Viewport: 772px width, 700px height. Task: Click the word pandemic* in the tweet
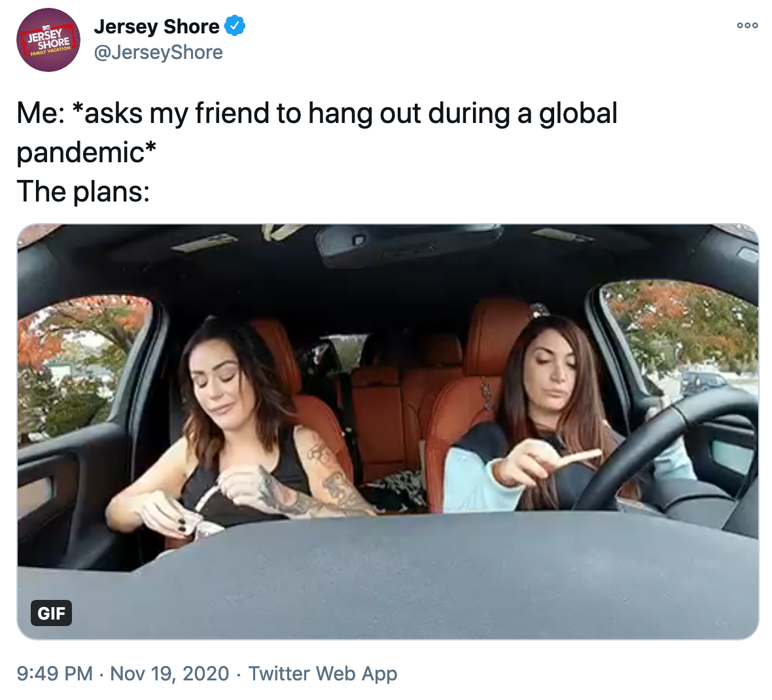click(86, 152)
